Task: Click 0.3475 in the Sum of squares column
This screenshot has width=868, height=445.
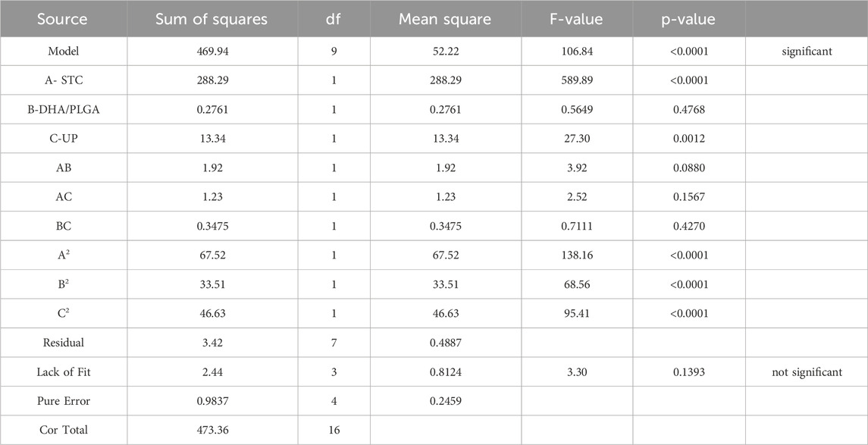Action: (212, 226)
